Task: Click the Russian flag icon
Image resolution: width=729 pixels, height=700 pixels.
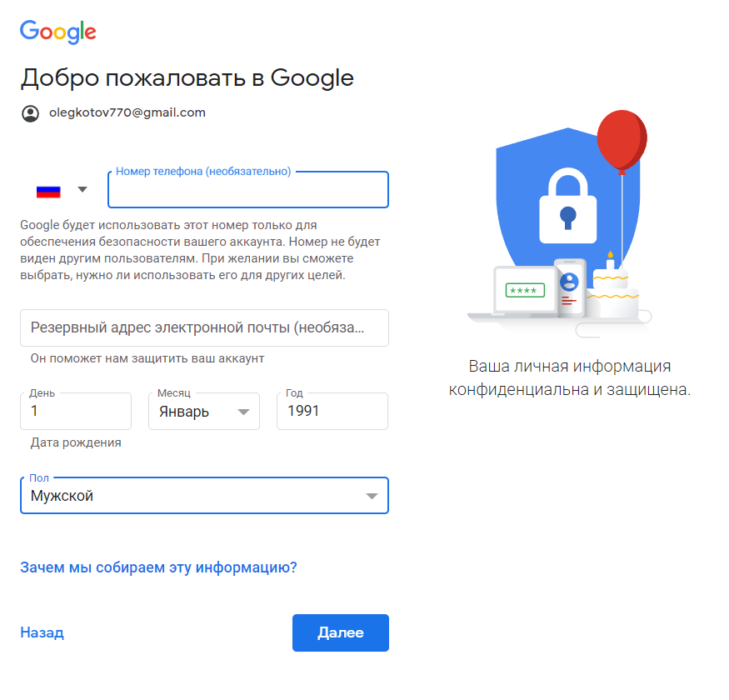Action: 48,190
